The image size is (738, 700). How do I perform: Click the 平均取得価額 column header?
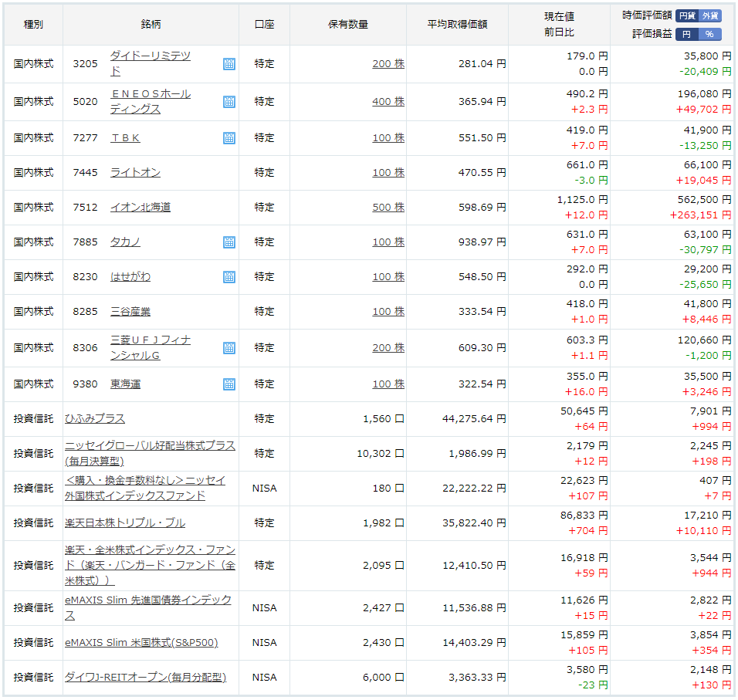tap(457, 25)
